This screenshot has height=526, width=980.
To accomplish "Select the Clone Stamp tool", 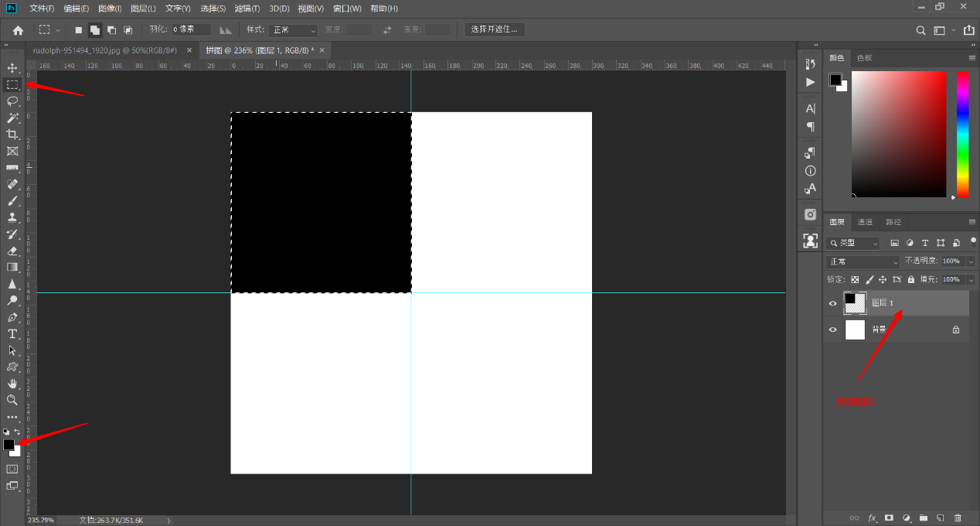I will (x=12, y=217).
